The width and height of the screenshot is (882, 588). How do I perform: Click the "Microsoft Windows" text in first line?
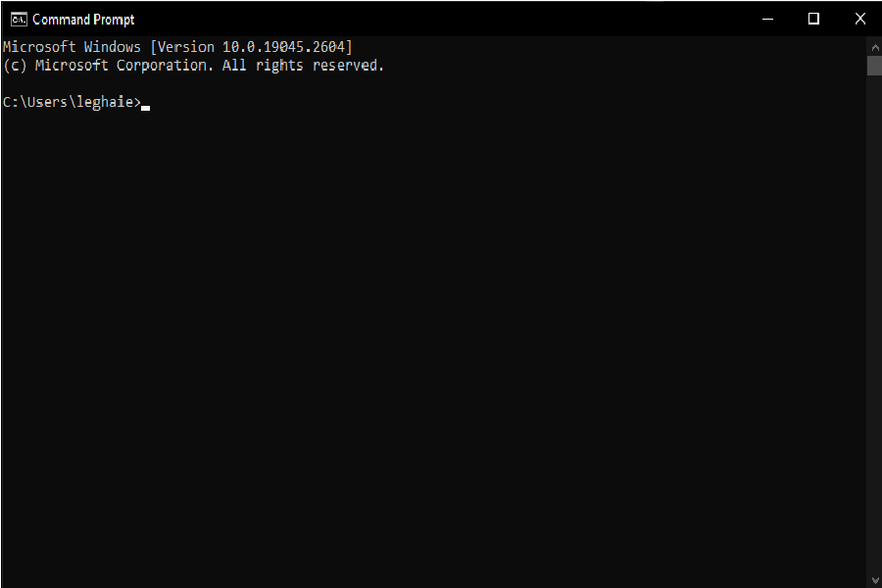(72, 47)
